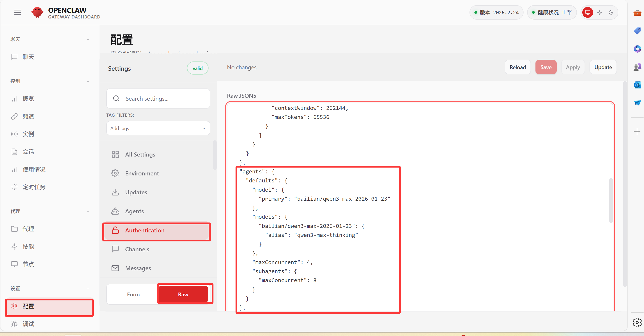Image resolution: width=644 pixels, height=336 pixels.
Task: Click the Outlook icon in browser sidebar
Action: [x=637, y=85]
